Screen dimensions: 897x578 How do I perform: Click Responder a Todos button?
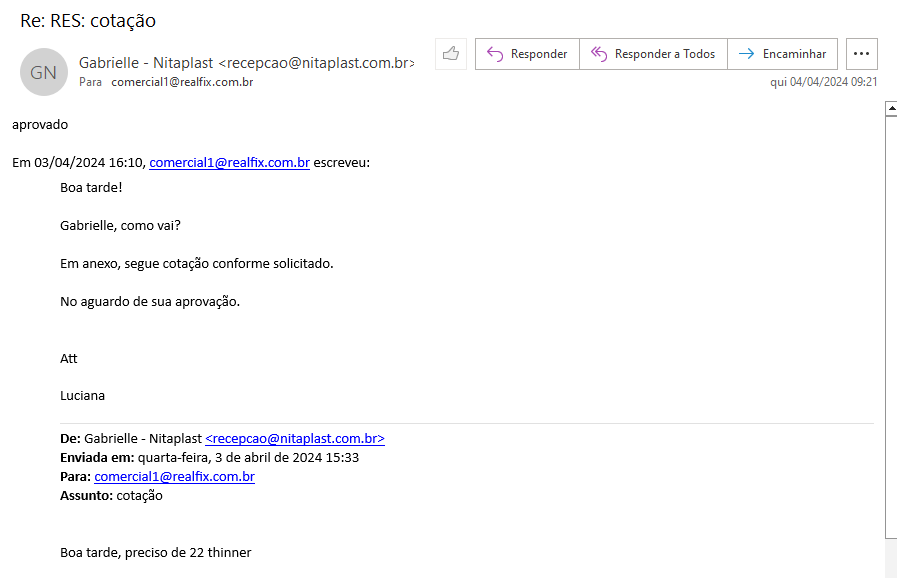click(653, 54)
